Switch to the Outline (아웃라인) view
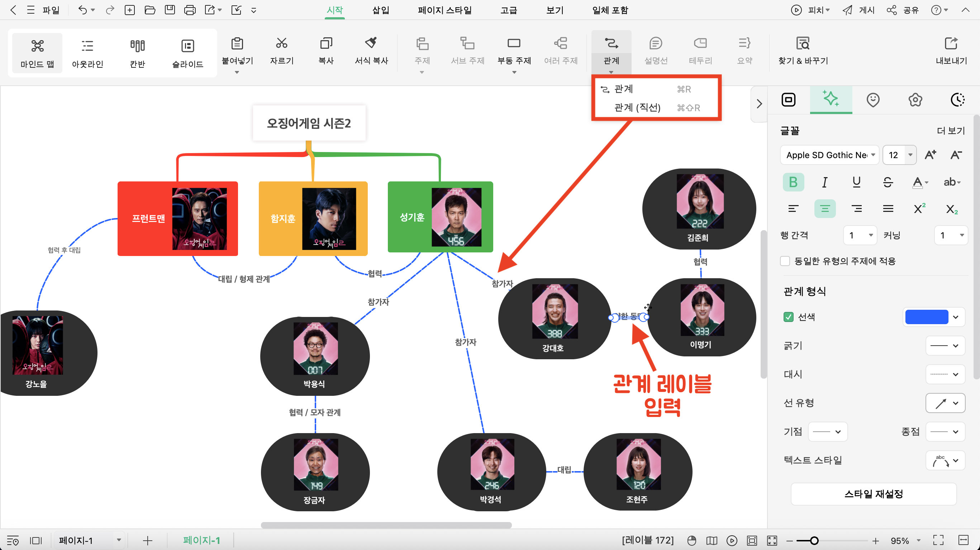The height and width of the screenshot is (550, 980). pyautogui.click(x=87, y=53)
